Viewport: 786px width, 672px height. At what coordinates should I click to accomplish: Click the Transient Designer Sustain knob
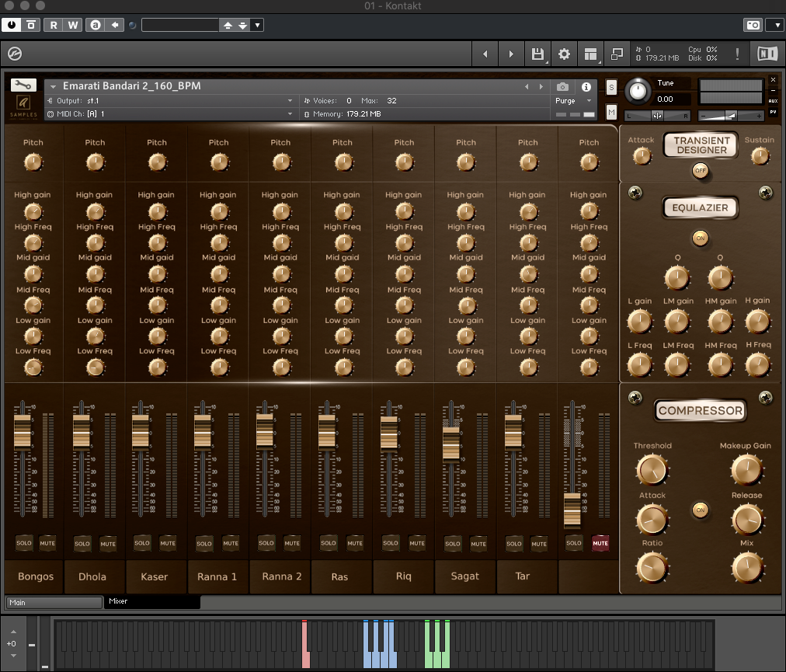(760, 156)
